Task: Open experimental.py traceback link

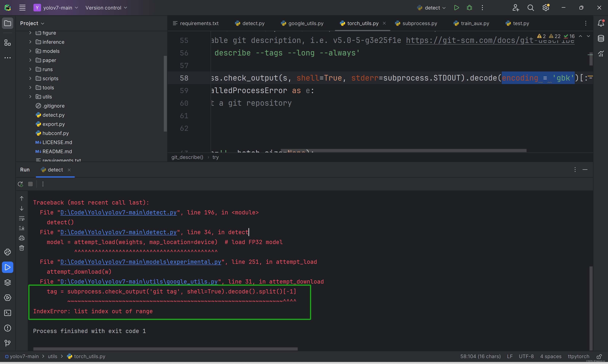Action: [141, 262]
